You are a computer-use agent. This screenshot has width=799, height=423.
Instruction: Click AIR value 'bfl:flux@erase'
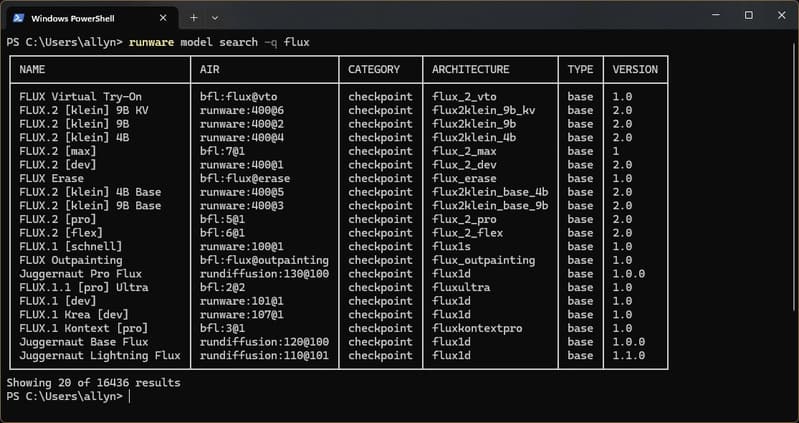point(245,179)
